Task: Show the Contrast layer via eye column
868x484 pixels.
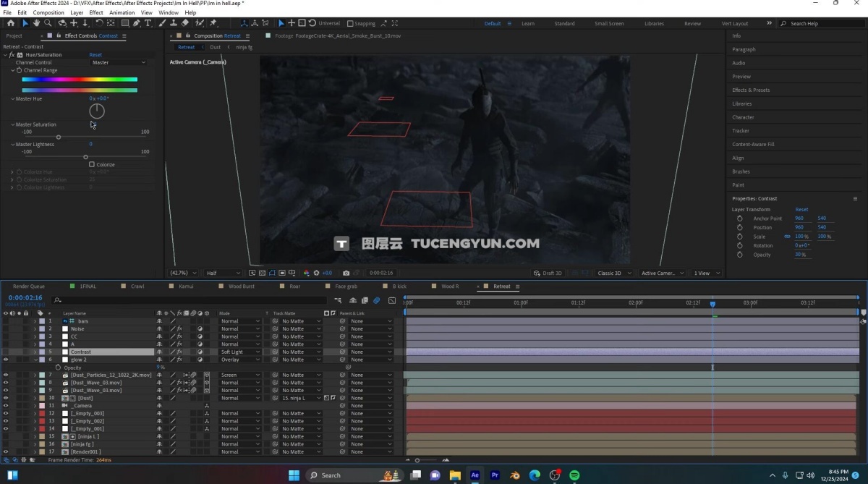Action: click(6, 352)
